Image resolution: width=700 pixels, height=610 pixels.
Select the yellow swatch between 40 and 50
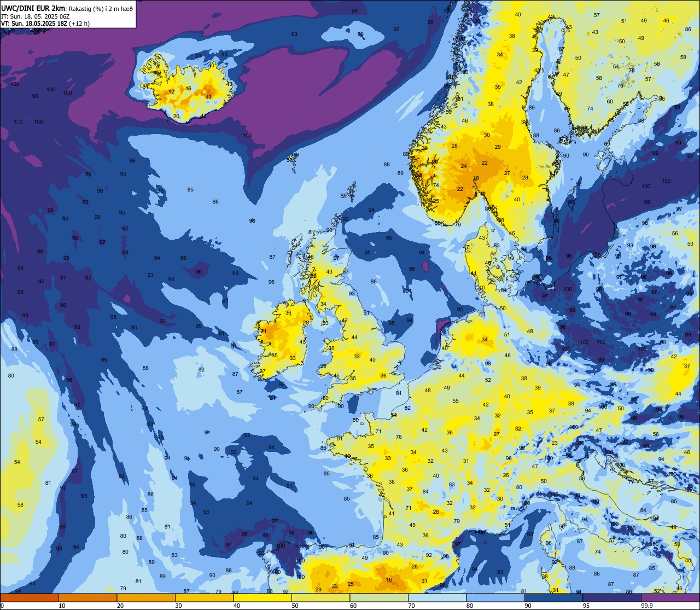pos(262,597)
